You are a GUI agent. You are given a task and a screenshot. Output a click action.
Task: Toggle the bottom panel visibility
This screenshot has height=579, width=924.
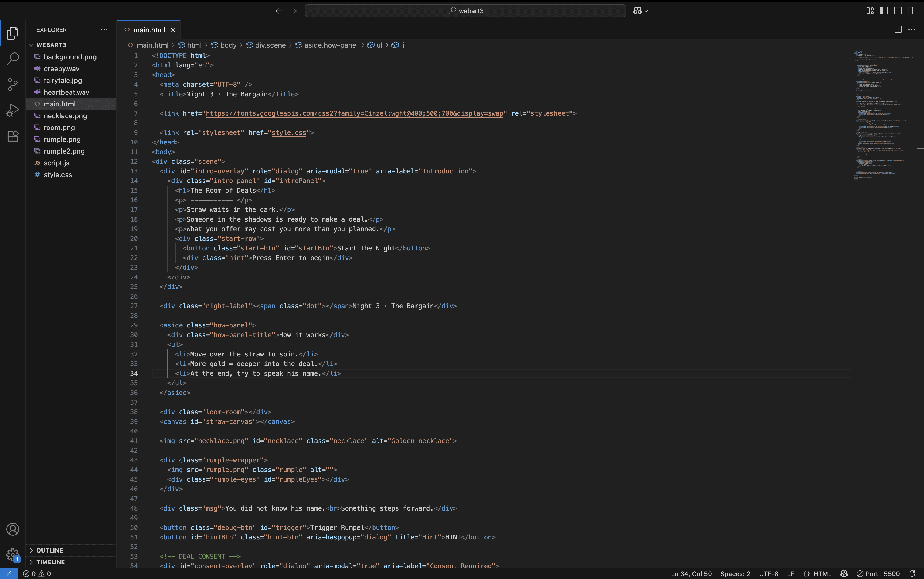[898, 11]
